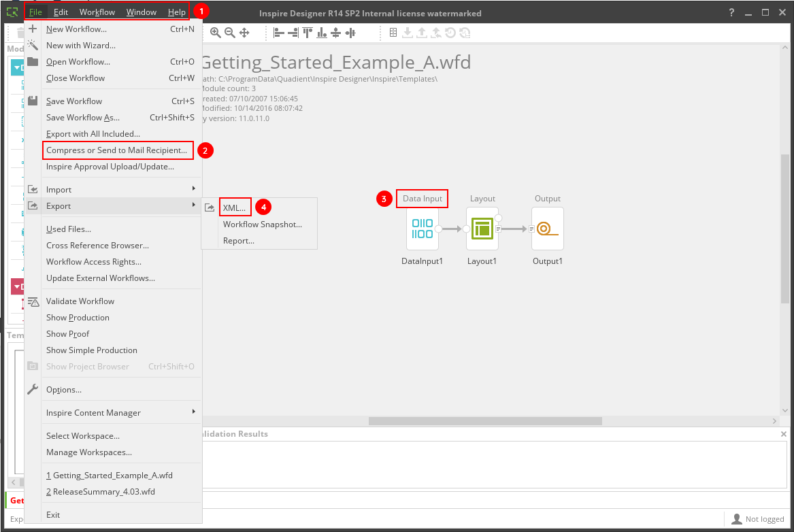Open Cross Reference Browser...
The width and height of the screenshot is (794, 532).
[114, 246]
